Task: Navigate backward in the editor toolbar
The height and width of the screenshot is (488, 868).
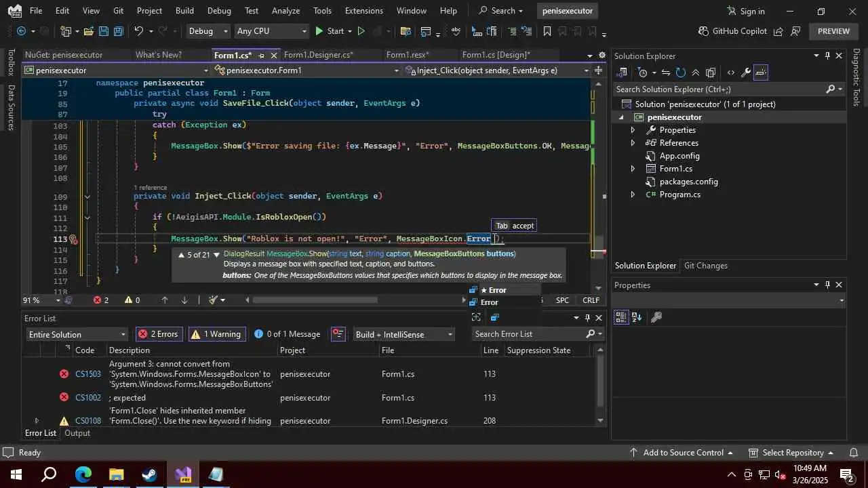Action: (x=21, y=31)
